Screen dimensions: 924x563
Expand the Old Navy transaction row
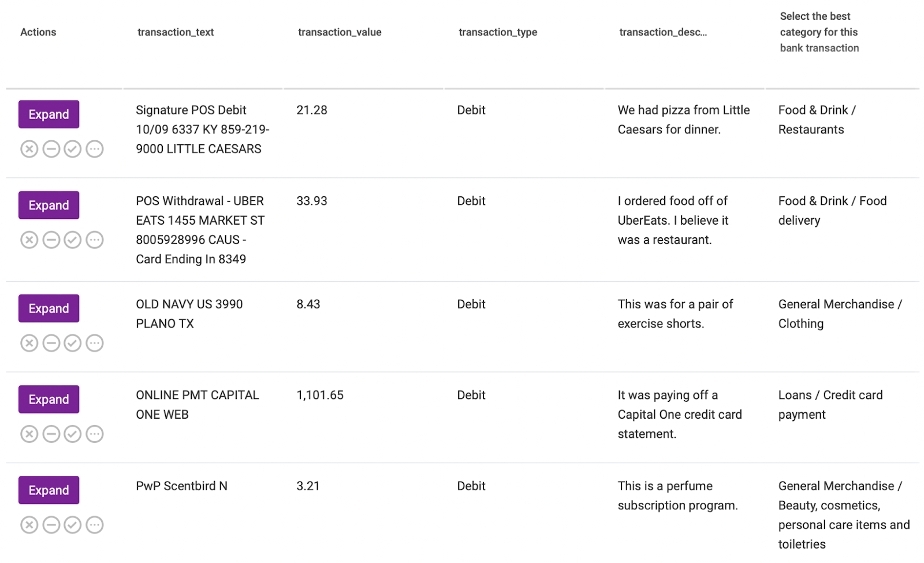[49, 308]
